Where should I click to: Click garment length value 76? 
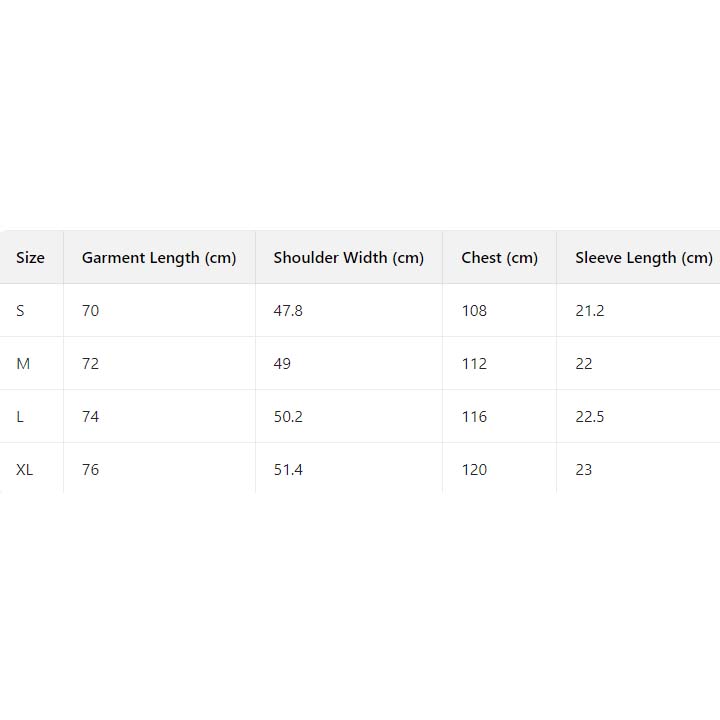click(x=91, y=470)
